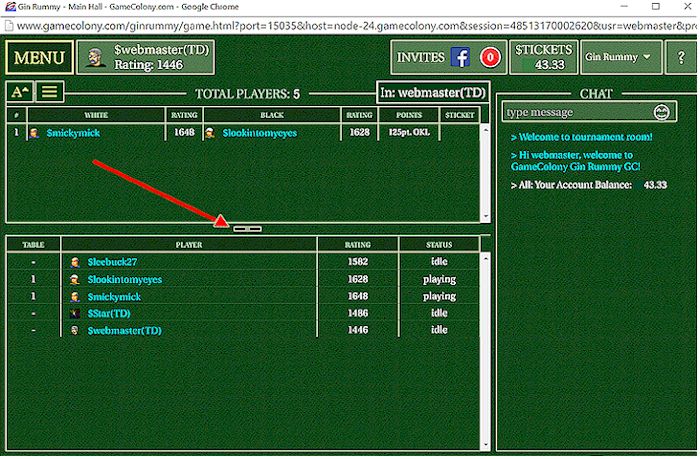Click the webmaster profile avatar

click(x=96, y=58)
